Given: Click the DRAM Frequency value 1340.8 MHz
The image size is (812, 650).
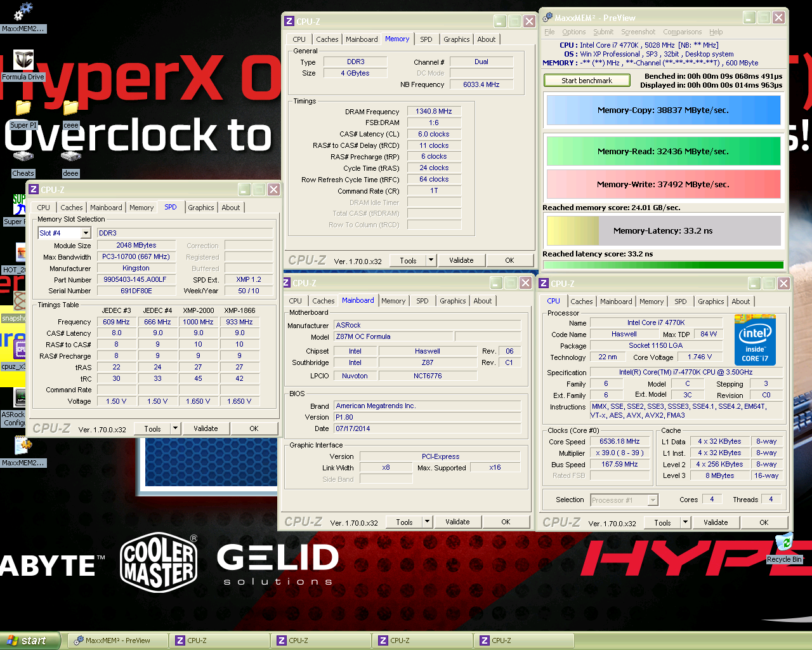Looking at the screenshot, I should (434, 111).
